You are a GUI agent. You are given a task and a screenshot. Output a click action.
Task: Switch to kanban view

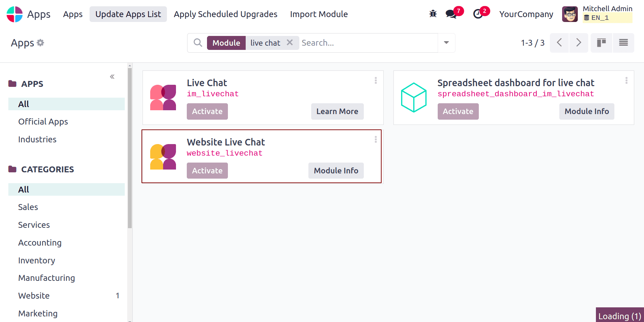(x=601, y=43)
